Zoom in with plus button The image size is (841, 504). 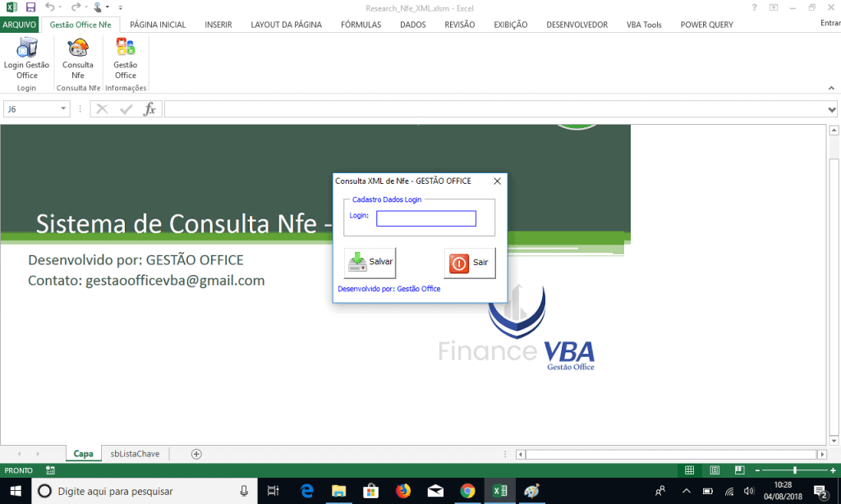pyautogui.click(x=833, y=471)
